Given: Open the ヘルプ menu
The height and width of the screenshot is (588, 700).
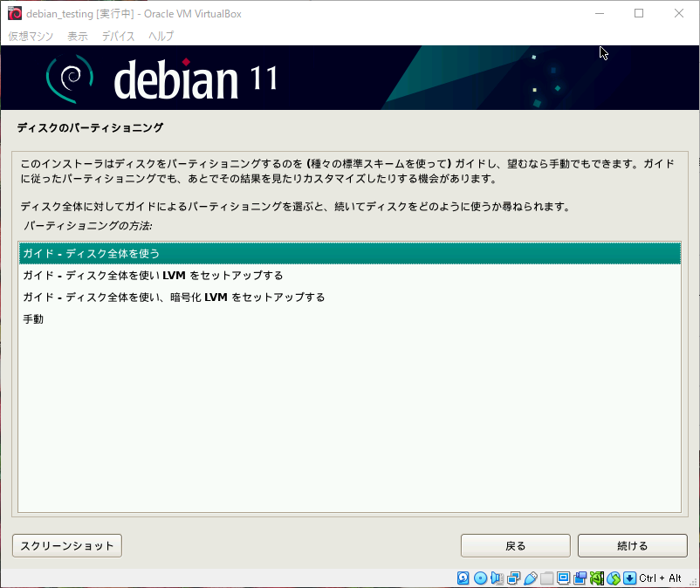Looking at the screenshot, I should coord(161,36).
